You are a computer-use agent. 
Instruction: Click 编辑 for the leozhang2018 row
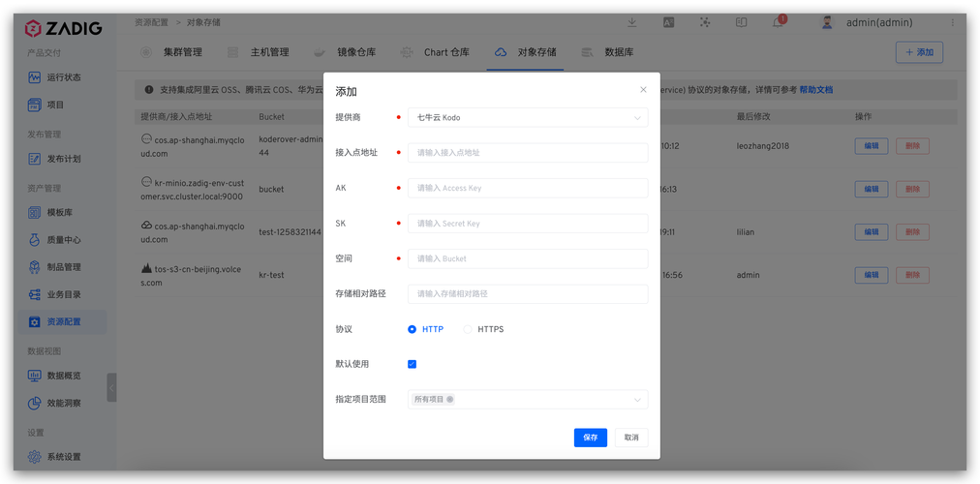point(872,146)
